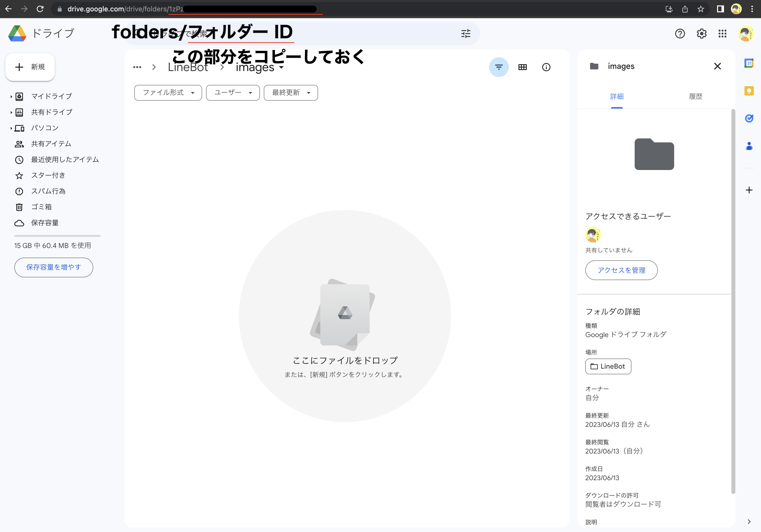Toggle the details info panel
Image resolution: width=761 pixels, height=532 pixels.
coord(546,67)
